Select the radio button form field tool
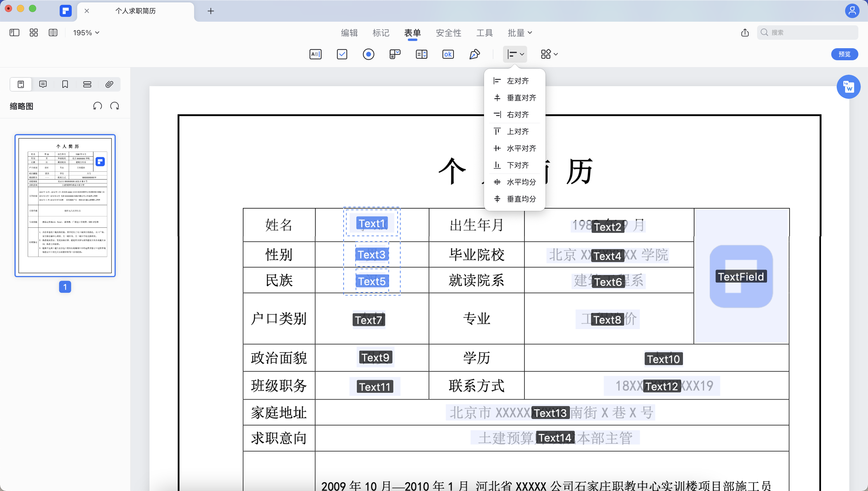The image size is (868, 491). click(369, 54)
